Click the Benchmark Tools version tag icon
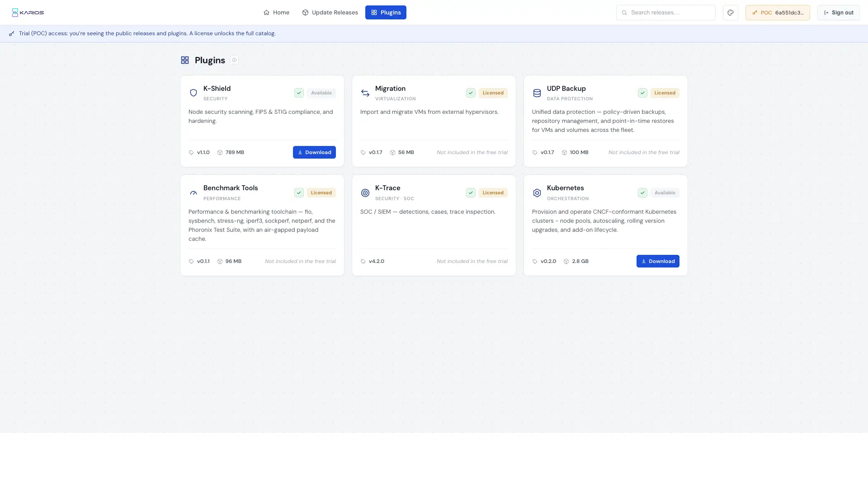This screenshot has height=488, width=868. 191,262
